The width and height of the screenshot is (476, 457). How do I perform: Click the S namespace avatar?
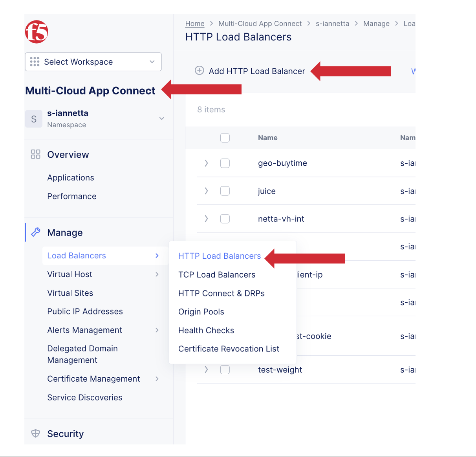[34, 119]
